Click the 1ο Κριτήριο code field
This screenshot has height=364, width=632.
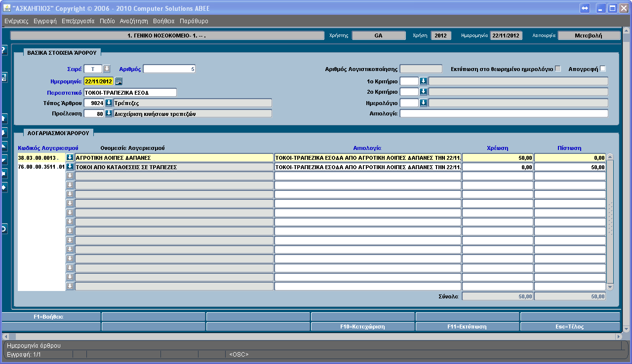pos(409,81)
